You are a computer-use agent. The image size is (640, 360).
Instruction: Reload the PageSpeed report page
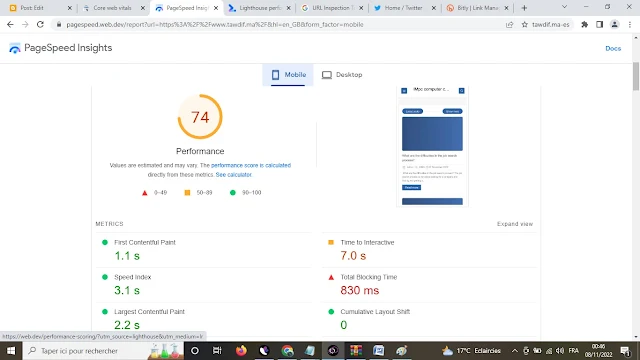[x=40, y=24]
